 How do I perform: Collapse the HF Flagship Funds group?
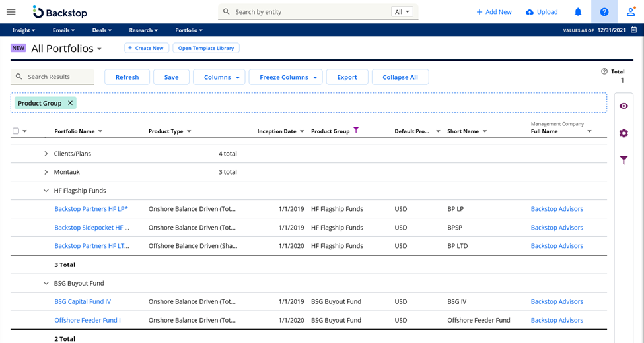point(46,191)
